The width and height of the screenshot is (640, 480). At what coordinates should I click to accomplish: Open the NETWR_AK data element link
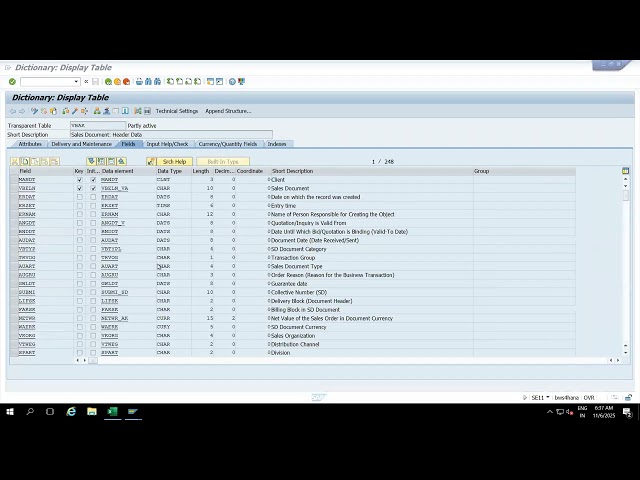(115, 318)
